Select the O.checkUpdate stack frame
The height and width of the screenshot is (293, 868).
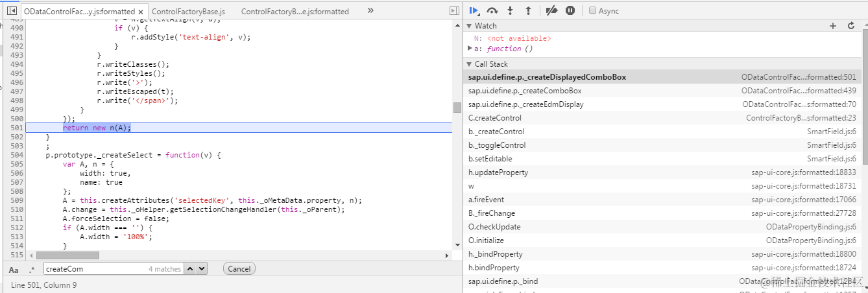point(662,227)
